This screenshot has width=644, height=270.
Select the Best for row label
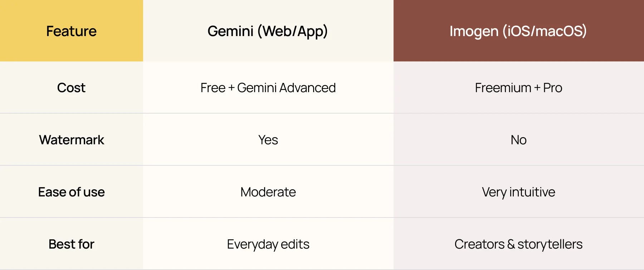click(72, 244)
